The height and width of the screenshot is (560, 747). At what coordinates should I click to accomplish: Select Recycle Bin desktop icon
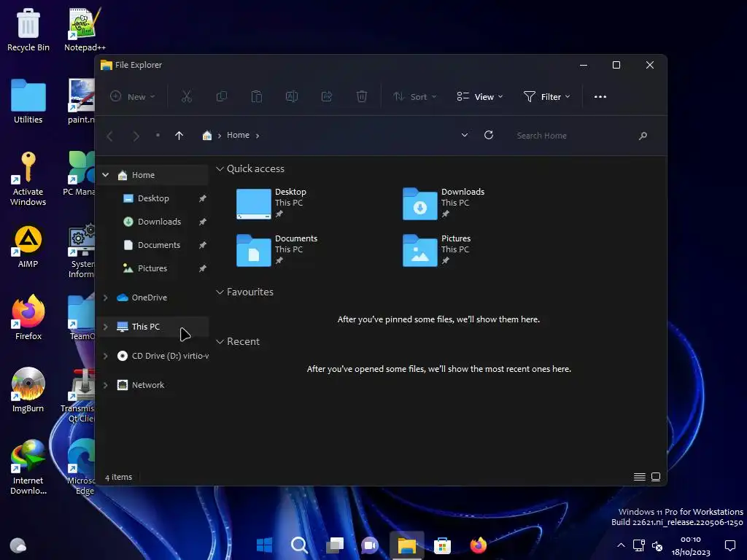coord(28,29)
